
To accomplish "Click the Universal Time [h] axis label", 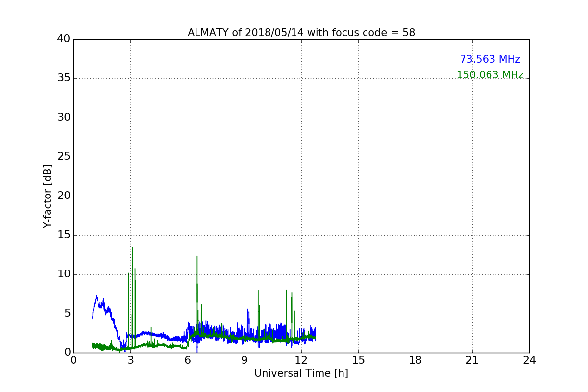I will [301, 373].
